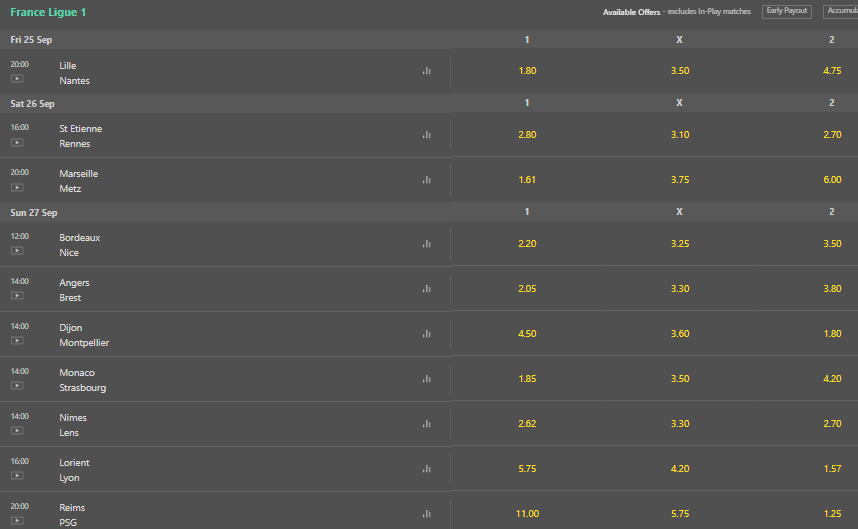
Task: Select Lyon away win odds 1.57
Action: click(x=832, y=469)
